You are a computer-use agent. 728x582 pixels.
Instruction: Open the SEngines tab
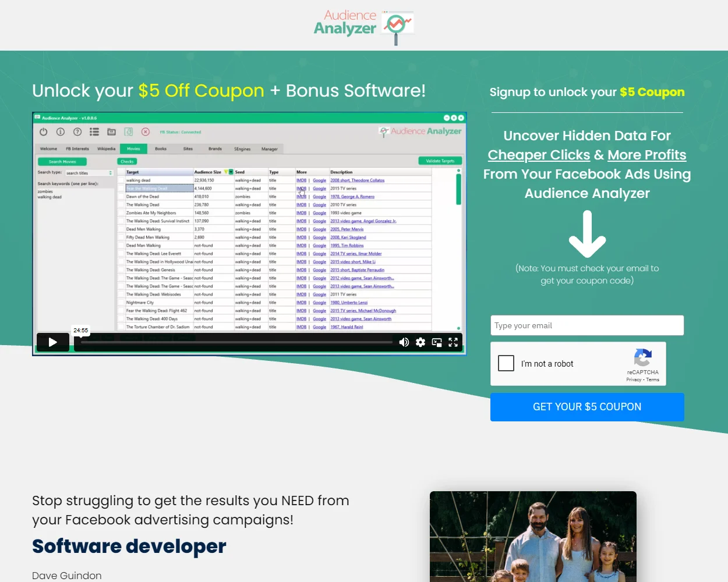242,148
